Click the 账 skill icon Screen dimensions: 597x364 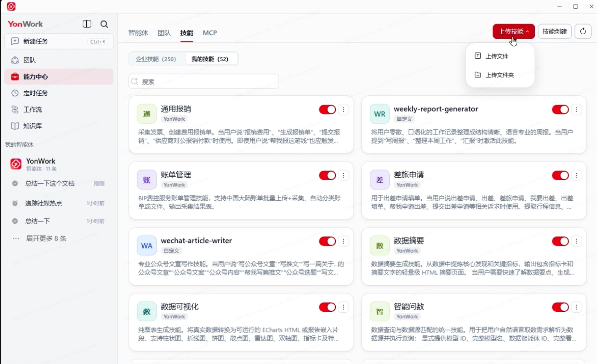coord(146,180)
